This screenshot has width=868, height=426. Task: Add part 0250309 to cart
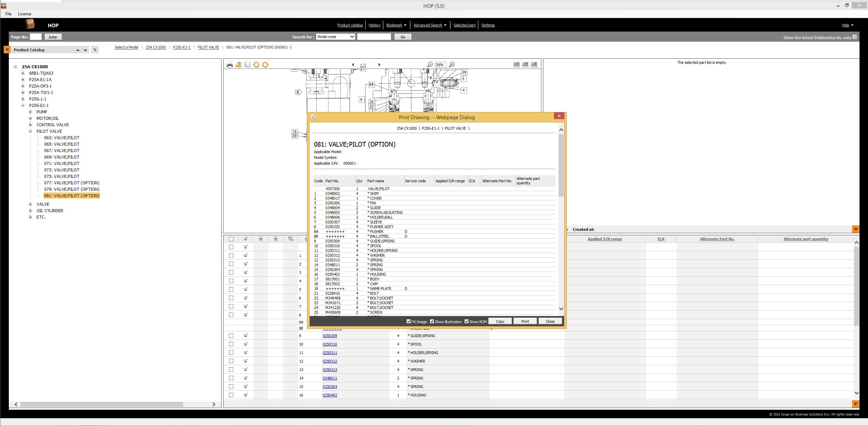tap(246, 335)
